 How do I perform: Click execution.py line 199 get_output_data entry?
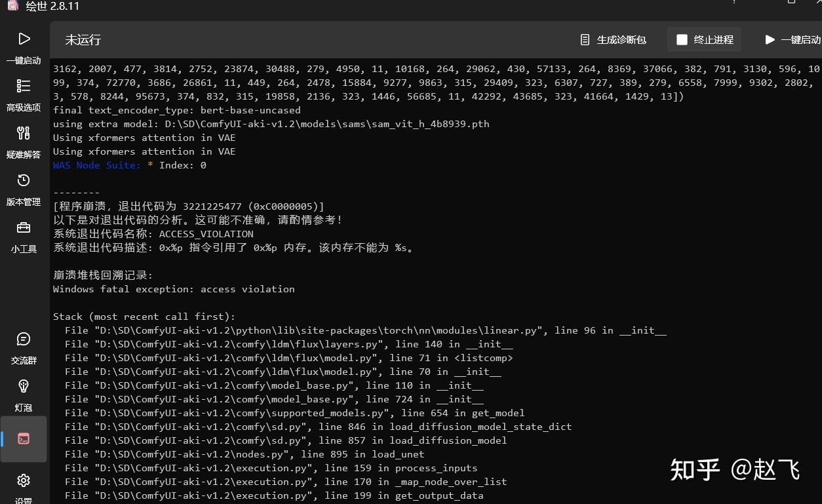coord(275,495)
